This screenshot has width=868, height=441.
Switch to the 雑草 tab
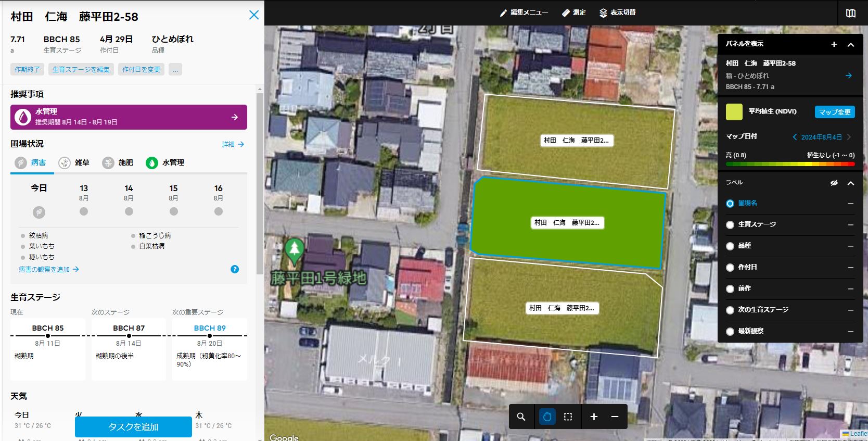(x=74, y=163)
